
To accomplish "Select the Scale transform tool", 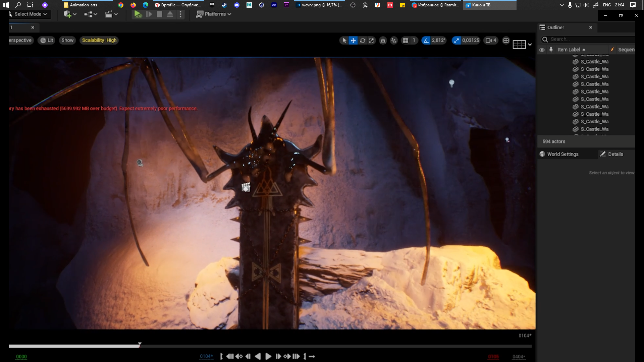I will pos(371,41).
